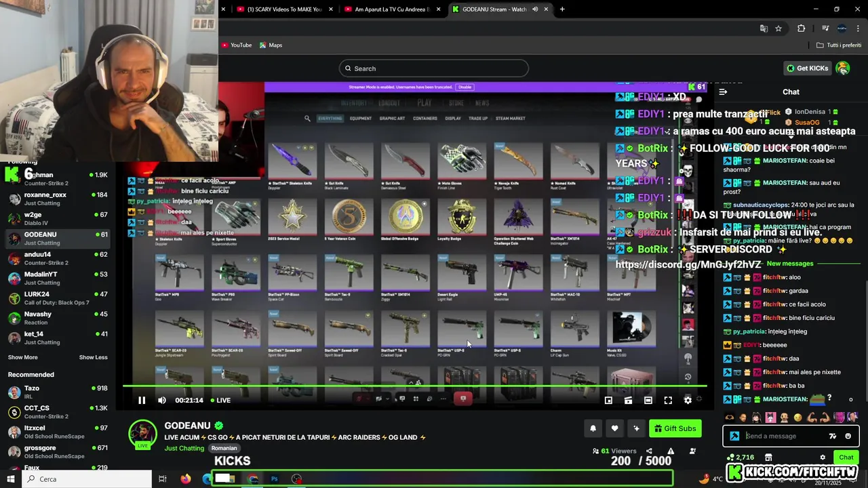Open LURK24 channel in sidebar

point(58,298)
